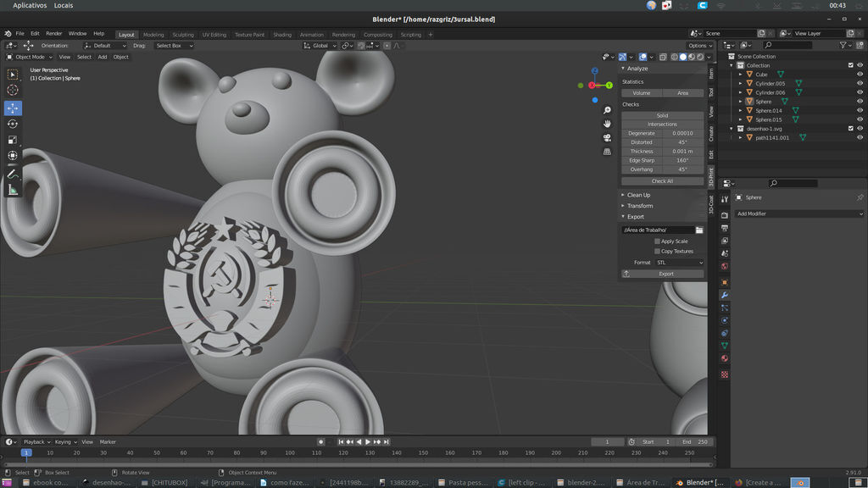This screenshot has height=488, width=868.
Task: Jump to the timeline start frame
Action: pyautogui.click(x=341, y=442)
